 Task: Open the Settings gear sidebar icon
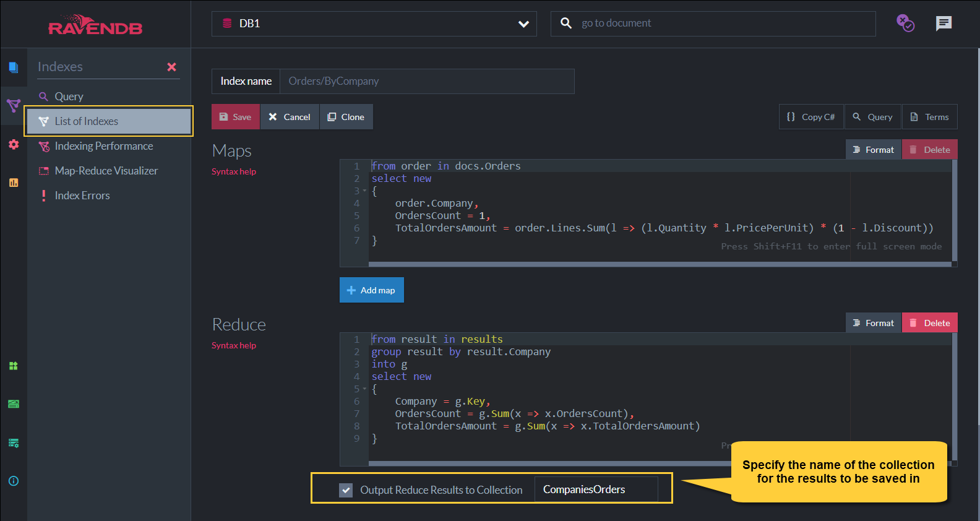[14, 144]
